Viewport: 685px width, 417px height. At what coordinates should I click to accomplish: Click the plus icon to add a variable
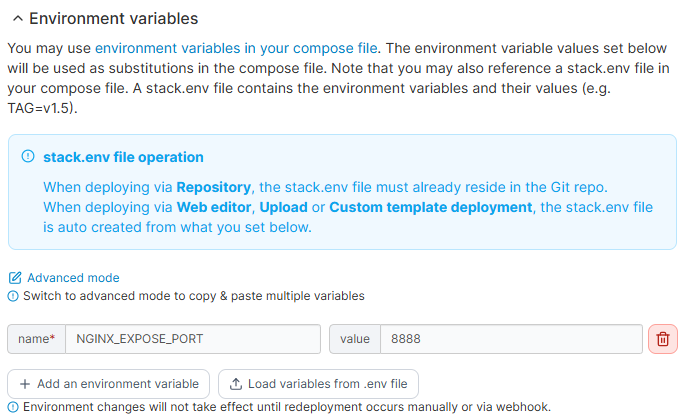25,384
